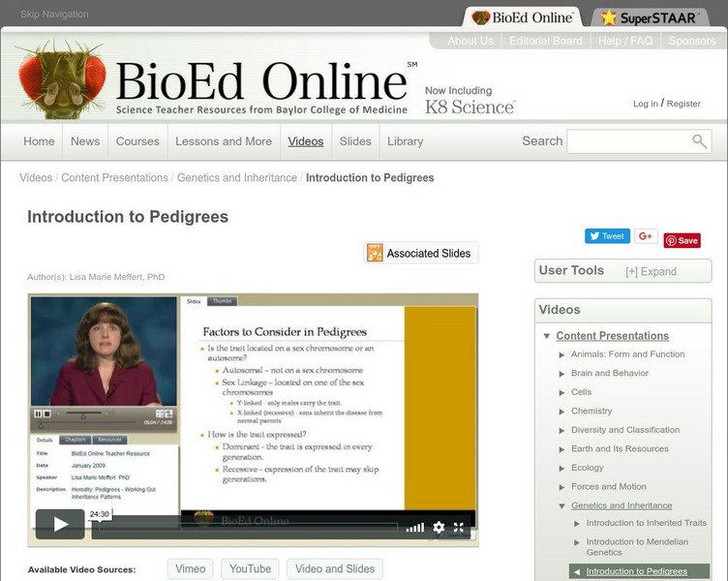The image size is (728, 581).
Task: Click the video progress bar
Action: point(249,527)
